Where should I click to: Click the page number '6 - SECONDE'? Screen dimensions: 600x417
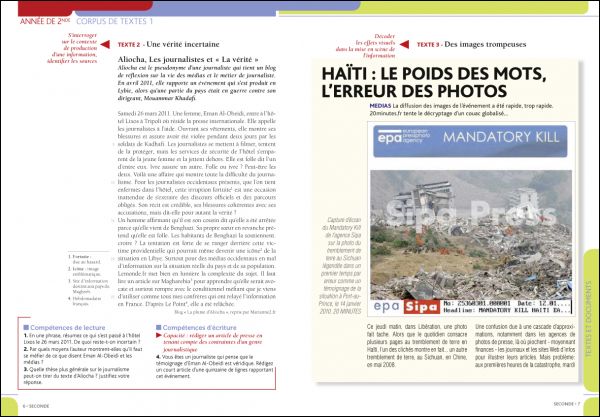(36, 406)
